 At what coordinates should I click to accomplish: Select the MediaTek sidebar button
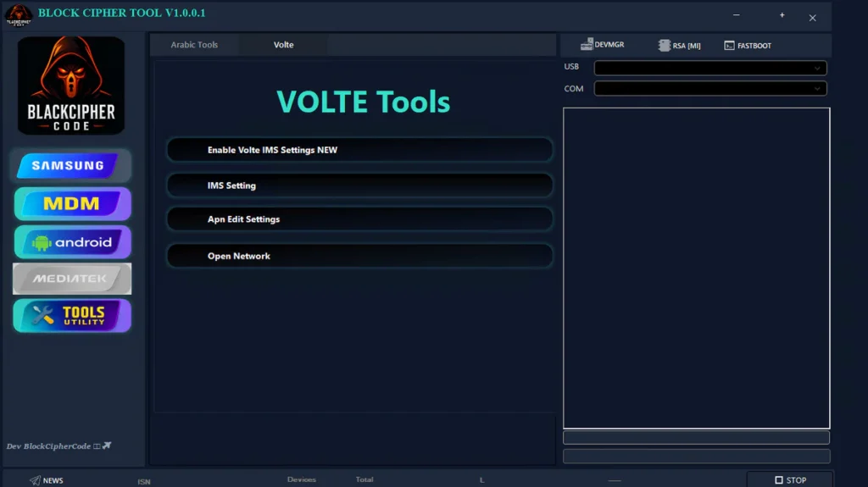tap(72, 279)
